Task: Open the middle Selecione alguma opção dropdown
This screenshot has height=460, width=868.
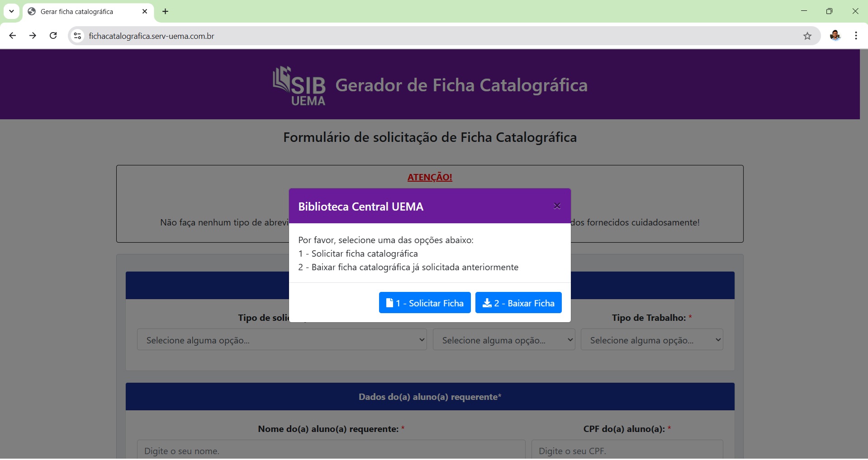Action: [x=503, y=339]
